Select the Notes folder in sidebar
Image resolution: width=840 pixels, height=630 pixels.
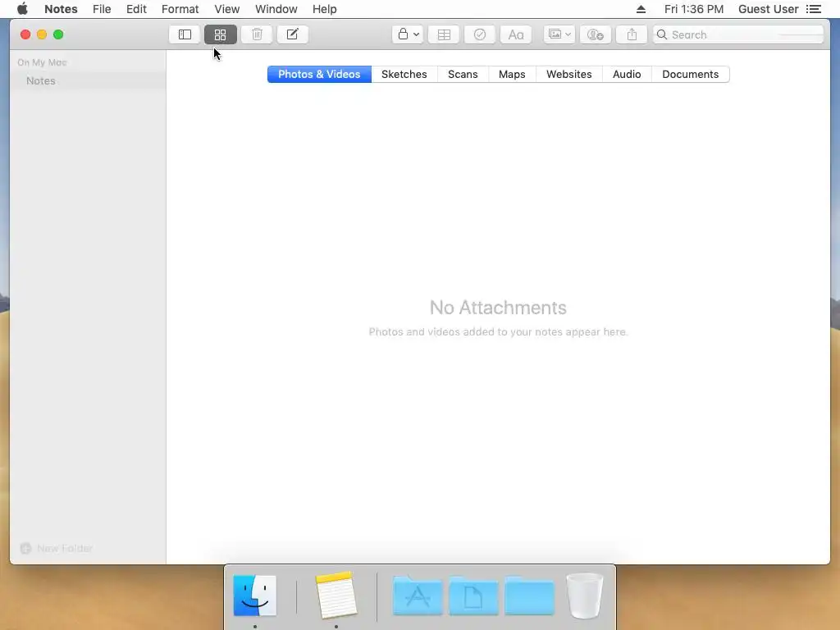[x=88, y=81]
